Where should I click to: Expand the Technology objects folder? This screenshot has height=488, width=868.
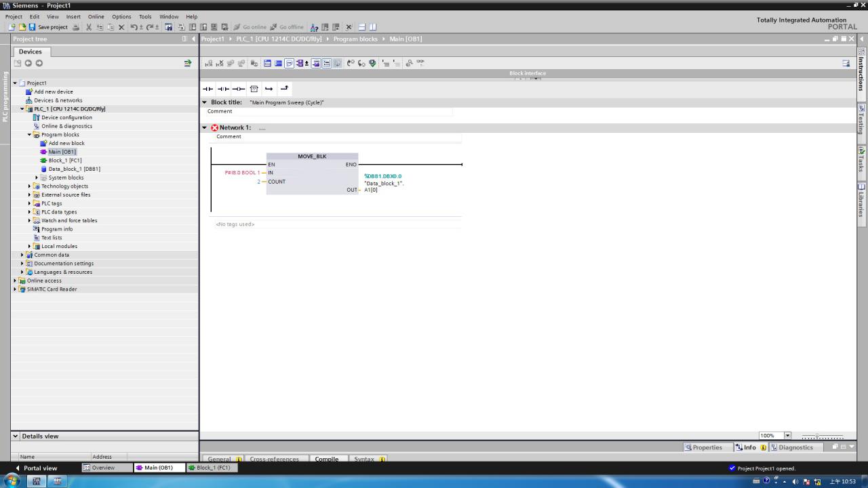pos(30,186)
